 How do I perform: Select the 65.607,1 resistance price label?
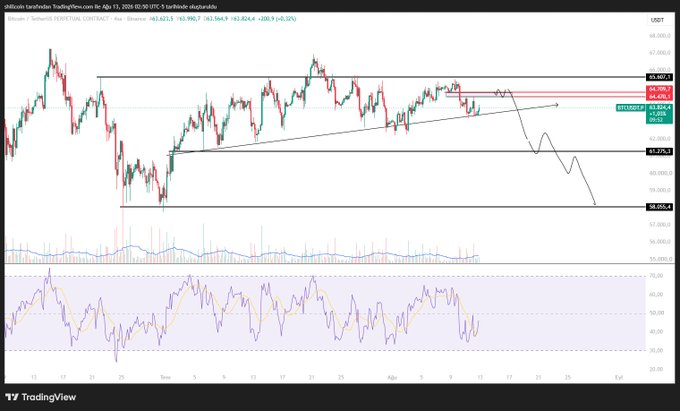[659, 77]
